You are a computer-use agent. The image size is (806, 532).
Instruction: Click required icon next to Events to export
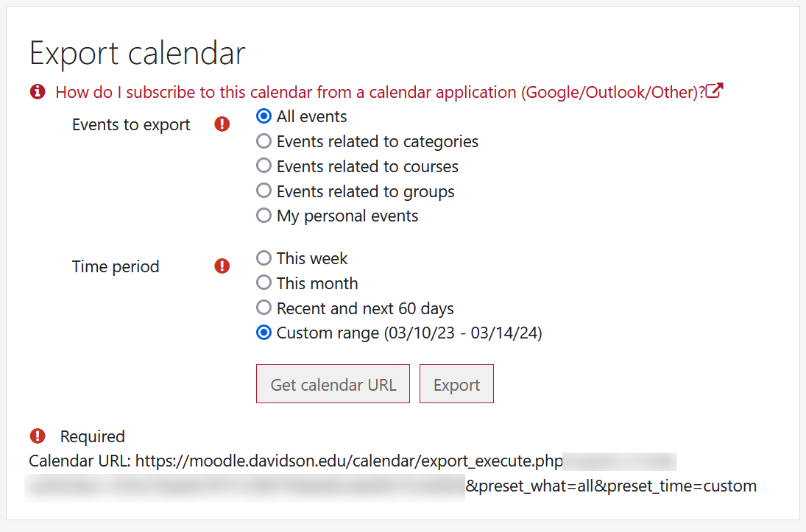click(222, 124)
